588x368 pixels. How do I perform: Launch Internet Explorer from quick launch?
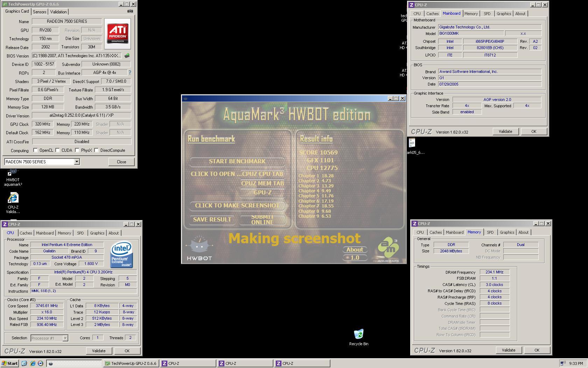point(33,363)
